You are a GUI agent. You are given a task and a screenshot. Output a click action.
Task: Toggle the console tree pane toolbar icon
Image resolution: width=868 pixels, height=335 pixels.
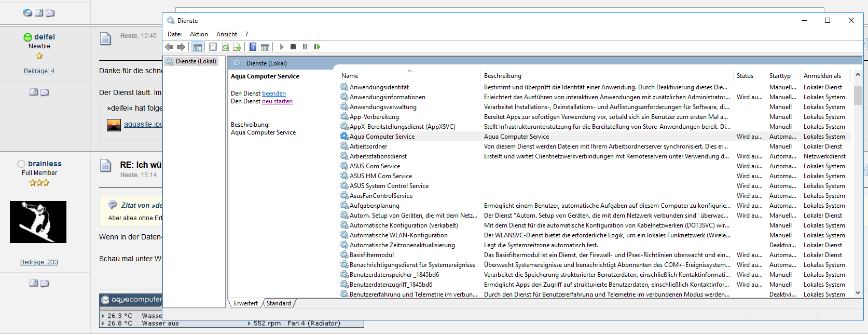(198, 47)
